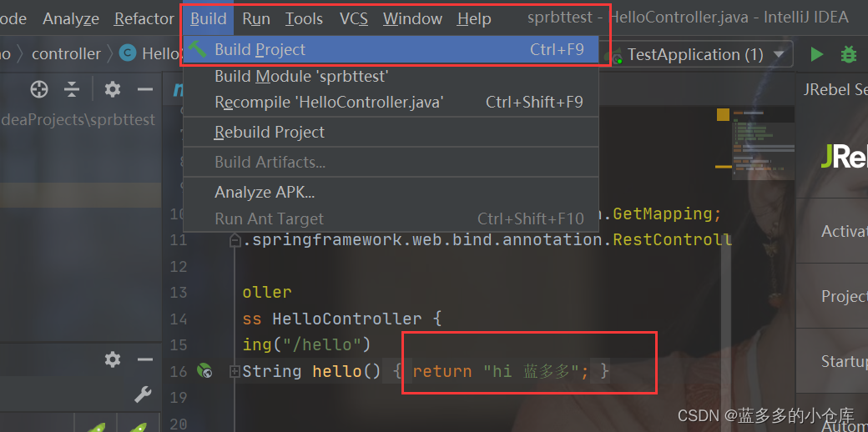
Task: Choose Rebuild Project from Build menu
Action: pyautogui.click(x=270, y=132)
